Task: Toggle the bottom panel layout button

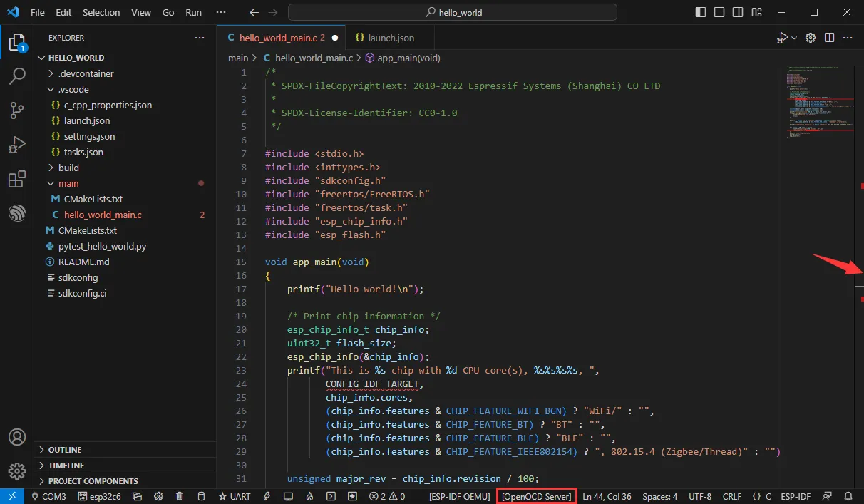Action: [719, 12]
